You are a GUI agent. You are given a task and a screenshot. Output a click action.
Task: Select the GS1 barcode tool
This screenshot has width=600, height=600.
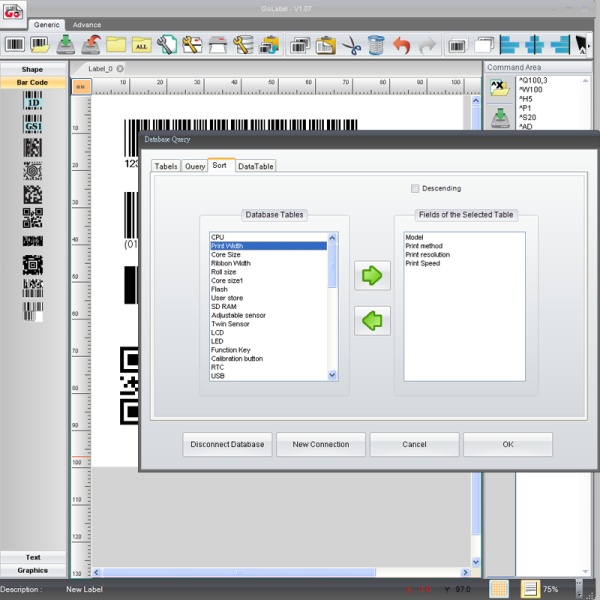(x=33, y=127)
